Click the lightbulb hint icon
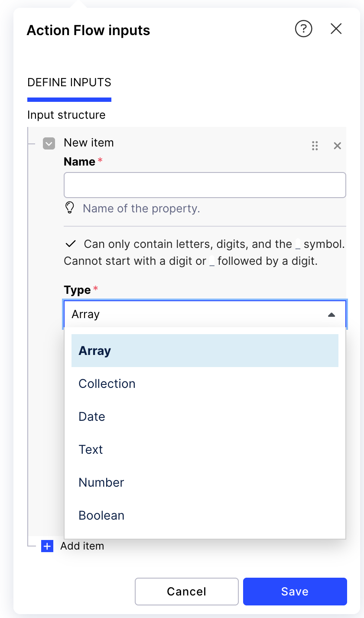 tap(69, 208)
